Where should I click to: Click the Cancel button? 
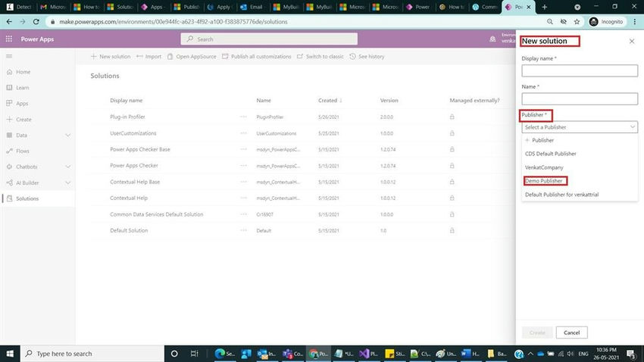pyautogui.click(x=572, y=332)
